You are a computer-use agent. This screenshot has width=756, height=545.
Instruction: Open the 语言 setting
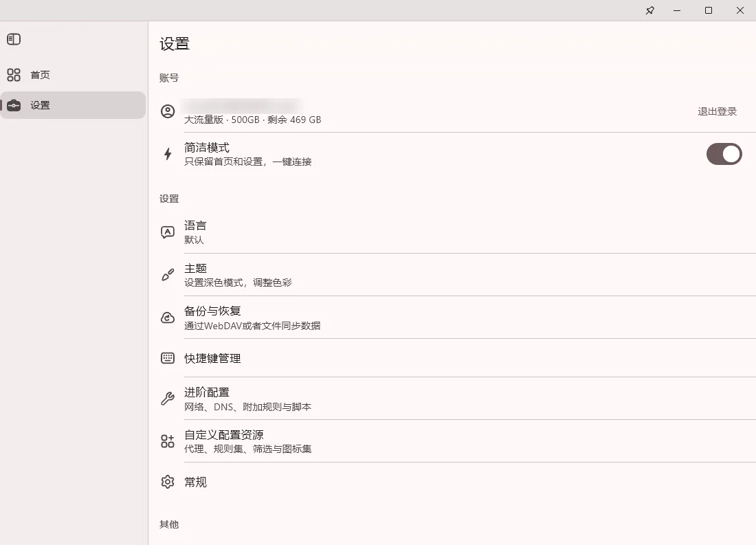click(x=458, y=232)
